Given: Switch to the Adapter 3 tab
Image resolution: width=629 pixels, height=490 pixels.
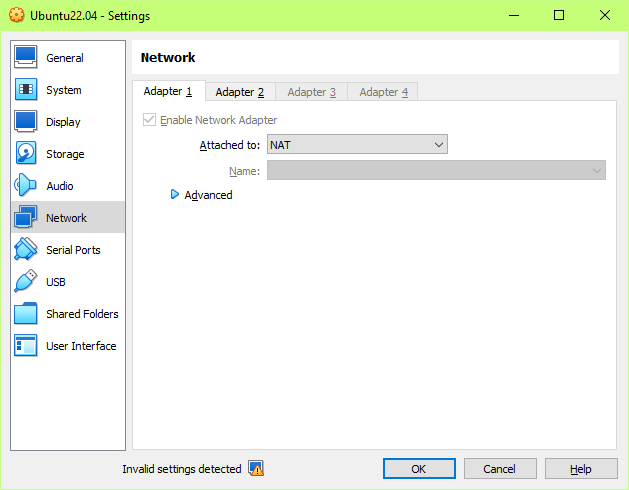Looking at the screenshot, I should pos(312,92).
